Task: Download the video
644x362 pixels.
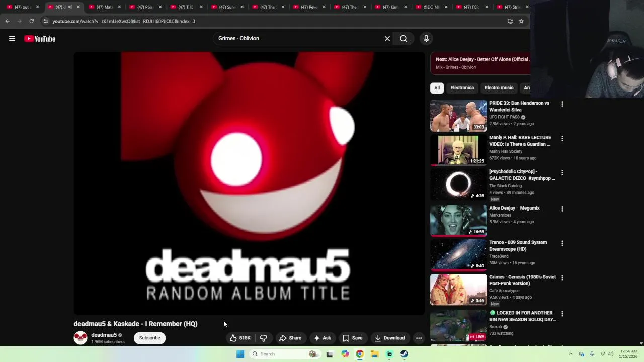Action: pos(390,338)
